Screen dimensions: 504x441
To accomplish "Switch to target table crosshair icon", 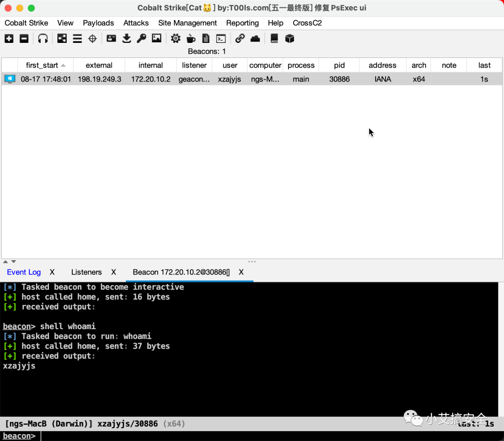I will point(92,39).
